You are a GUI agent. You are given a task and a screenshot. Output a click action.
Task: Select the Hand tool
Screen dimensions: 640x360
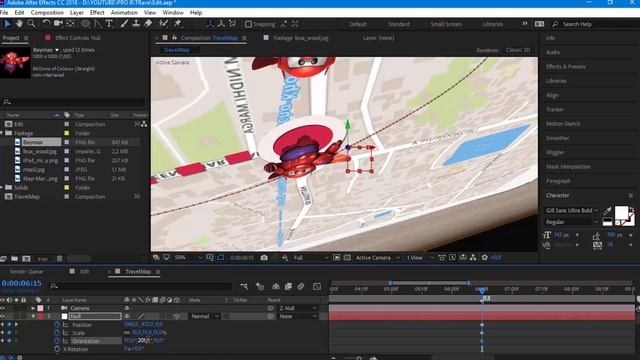pyautogui.click(x=19, y=24)
